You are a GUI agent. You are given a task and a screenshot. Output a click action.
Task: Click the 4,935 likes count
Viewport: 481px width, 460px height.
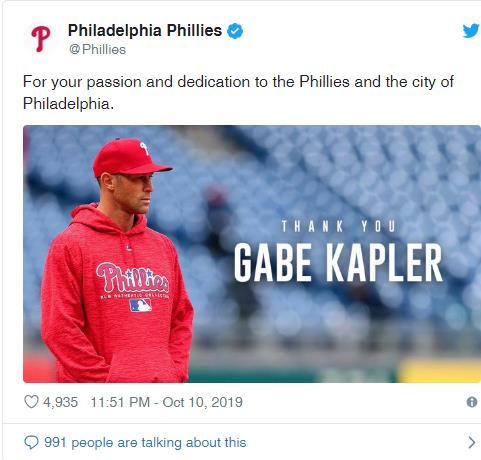(60, 402)
